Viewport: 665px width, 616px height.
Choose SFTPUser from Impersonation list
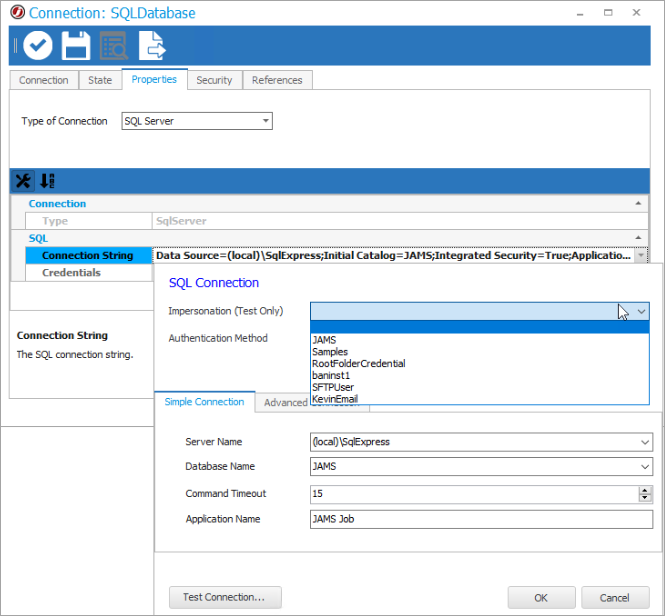480,387
